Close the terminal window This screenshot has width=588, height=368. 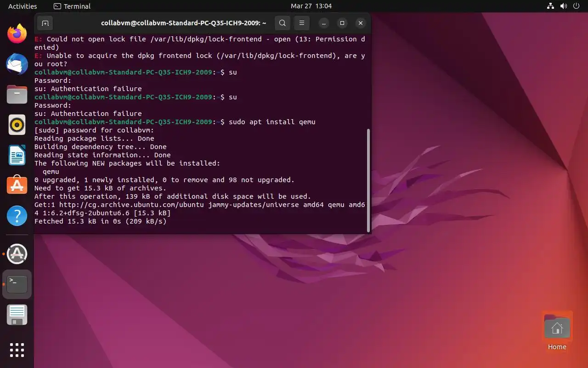[x=361, y=23]
